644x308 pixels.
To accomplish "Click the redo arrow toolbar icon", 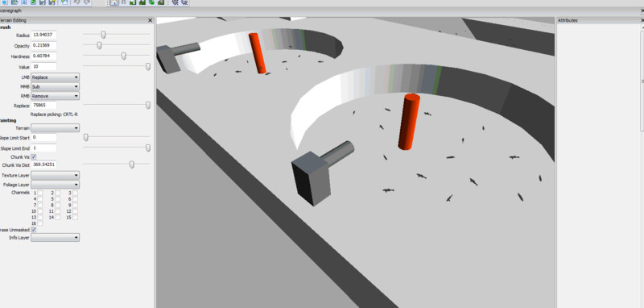I will click(x=87, y=2).
